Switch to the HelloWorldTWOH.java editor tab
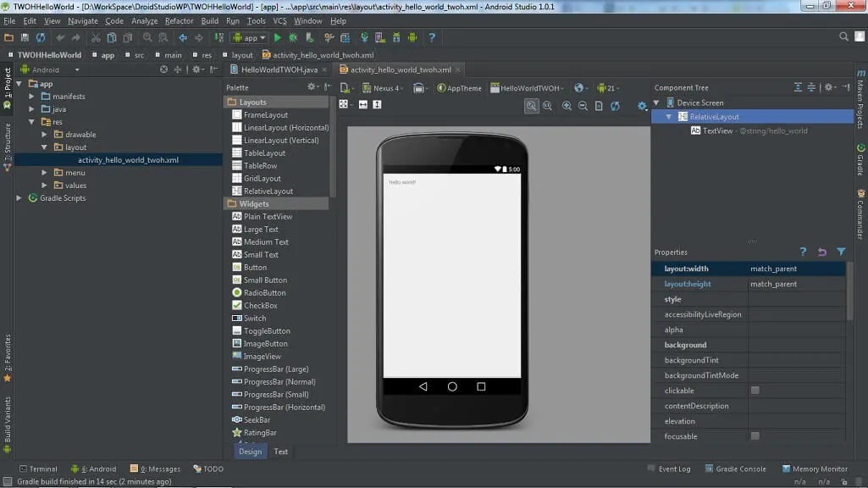This screenshot has width=868, height=488. (x=279, y=69)
